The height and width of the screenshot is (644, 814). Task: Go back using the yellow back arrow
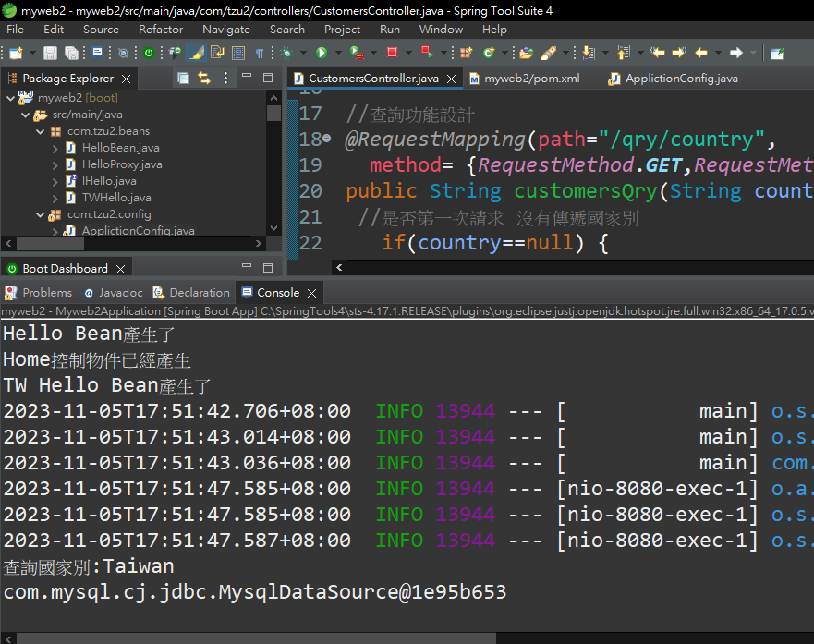coord(700,54)
